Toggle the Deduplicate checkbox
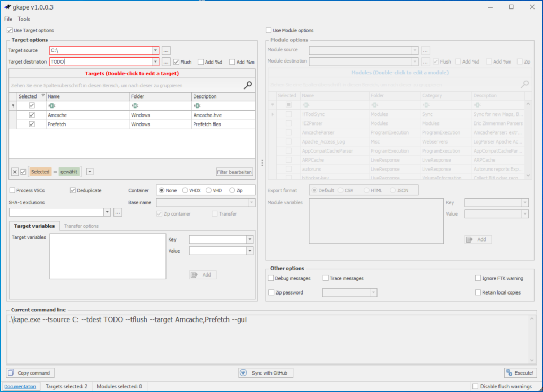The width and height of the screenshot is (543, 392). click(73, 190)
